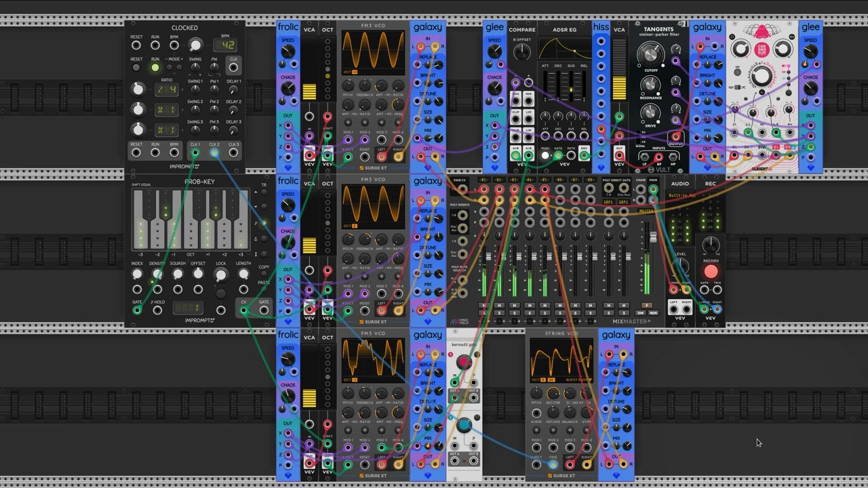Viewport: 868px width, 488px height.
Task: Toggle the 2X button on String VCO
Action: 551,380
